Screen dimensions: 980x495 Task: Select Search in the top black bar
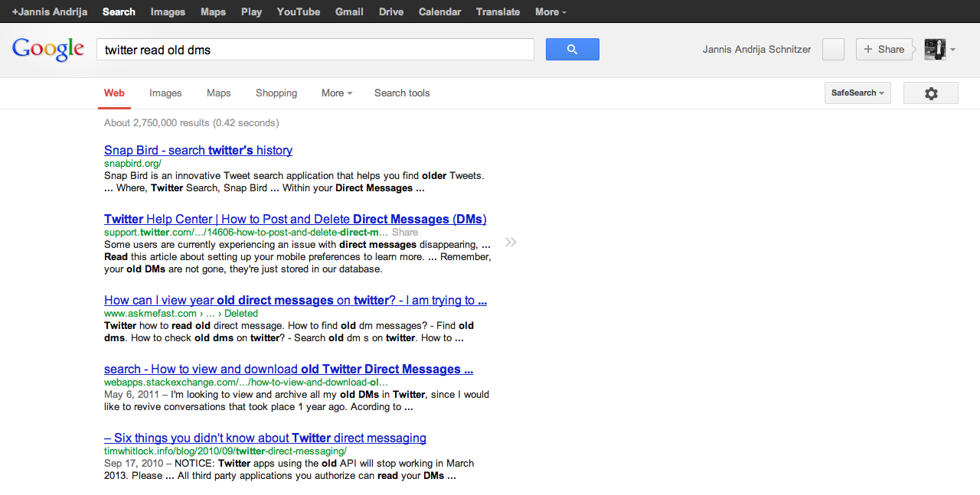click(119, 11)
